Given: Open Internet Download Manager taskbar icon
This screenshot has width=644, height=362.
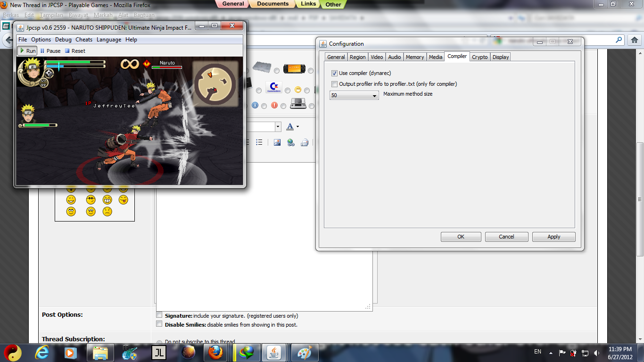Looking at the screenshot, I should coord(247,352).
